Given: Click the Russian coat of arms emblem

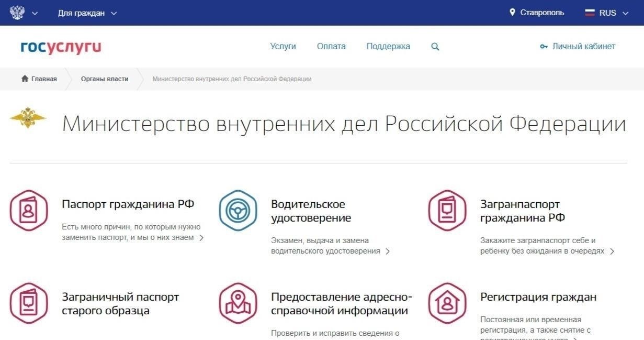Looking at the screenshot, I should pos(17,13).
